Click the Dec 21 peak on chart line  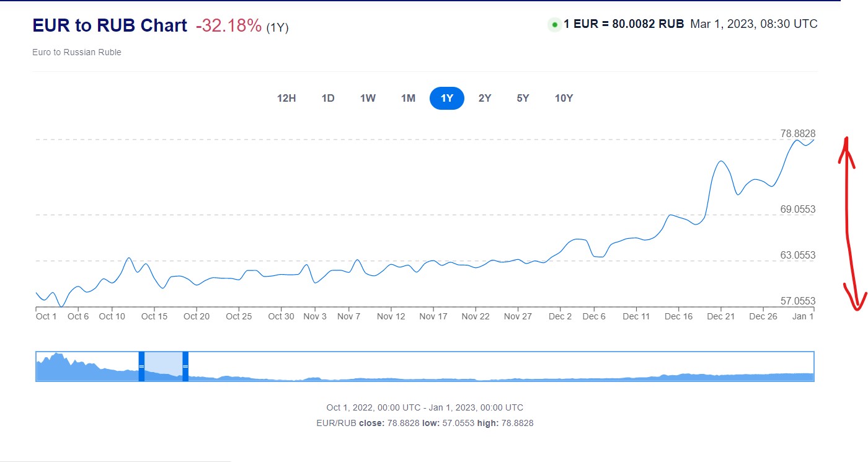[x=721, y=161]
